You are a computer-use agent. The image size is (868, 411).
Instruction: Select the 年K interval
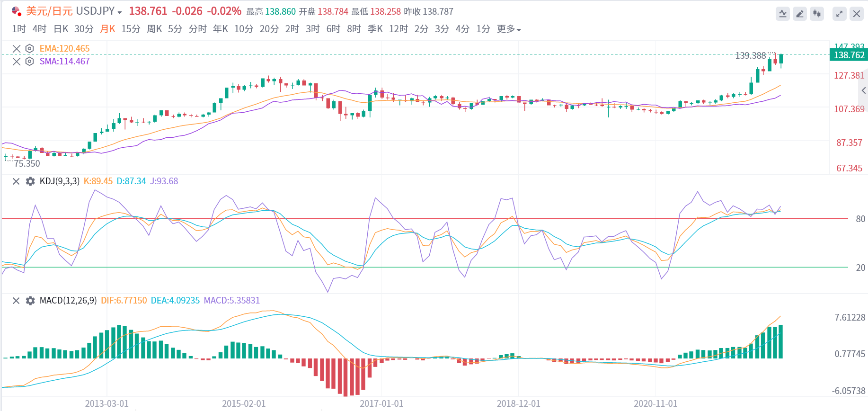pyautogui.click(x=221, y=29)
